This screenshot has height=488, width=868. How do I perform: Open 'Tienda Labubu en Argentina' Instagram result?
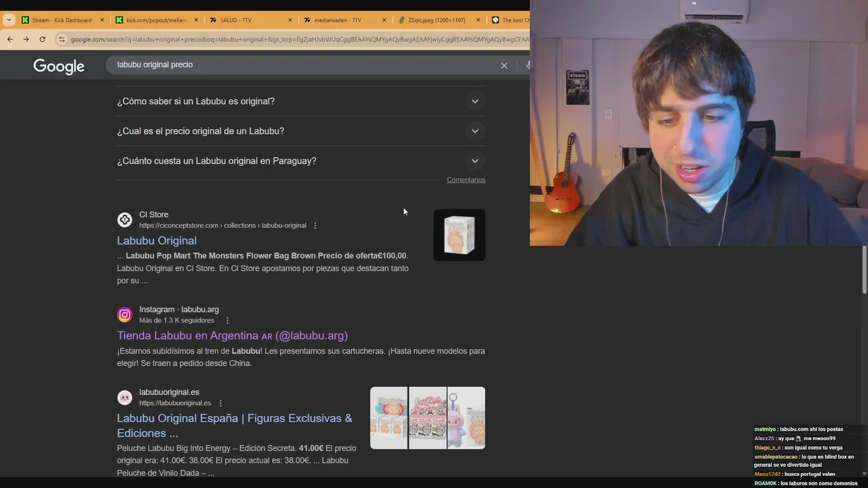tap(232, 335)
